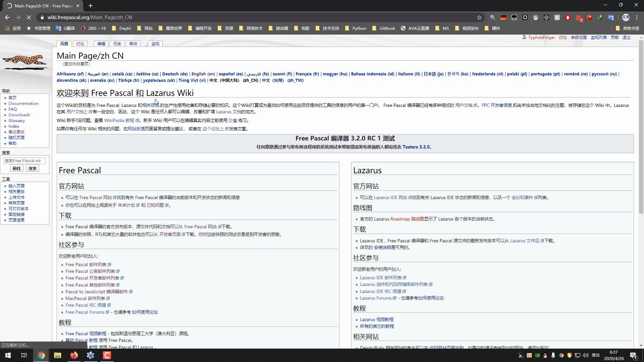This screenshot has width=644, height=362.
Task: Stop page loading with the X button
Action: [x=29, y=17]
